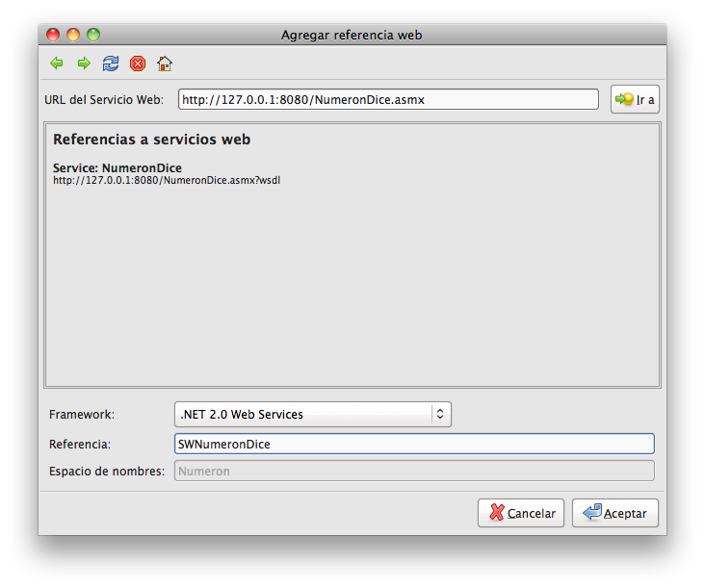Screen dimensions: 705x588
Task: Click the Referencias a servicios web title
Action: tap(151, 140)
